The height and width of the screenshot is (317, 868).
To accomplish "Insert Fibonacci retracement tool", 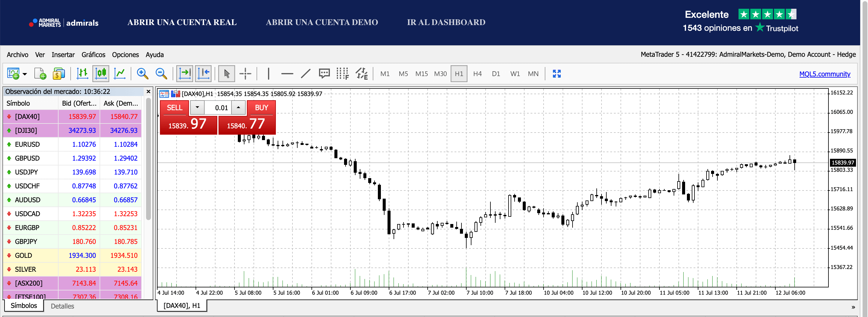I will coord(343,74).
